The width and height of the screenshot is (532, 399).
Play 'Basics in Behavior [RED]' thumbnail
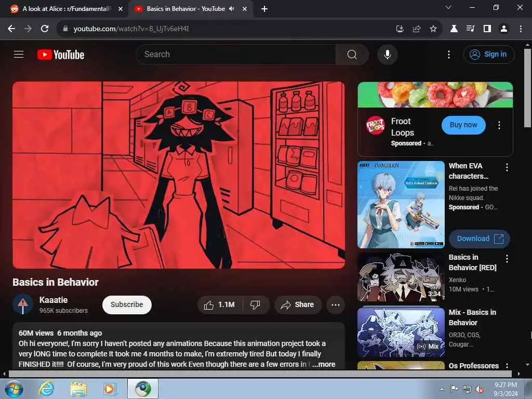tap(401, 277)
